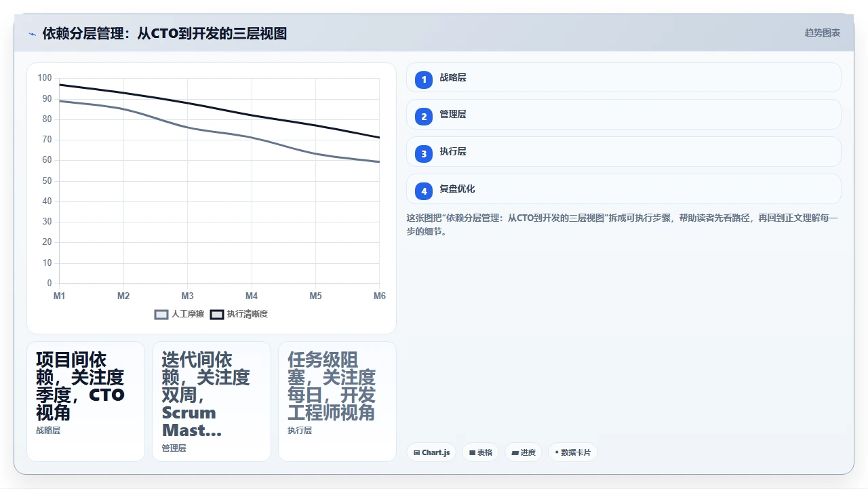Screen dimensions: 868x489
Task: Click the M2 axis label
Action: click(x=123, y=296)
